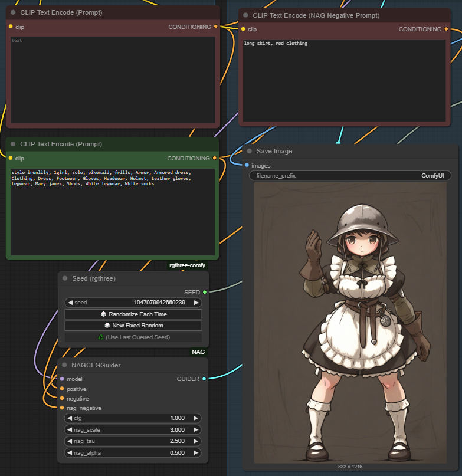Click the NAG badge above NAGCFGGuider

(198, 352)
